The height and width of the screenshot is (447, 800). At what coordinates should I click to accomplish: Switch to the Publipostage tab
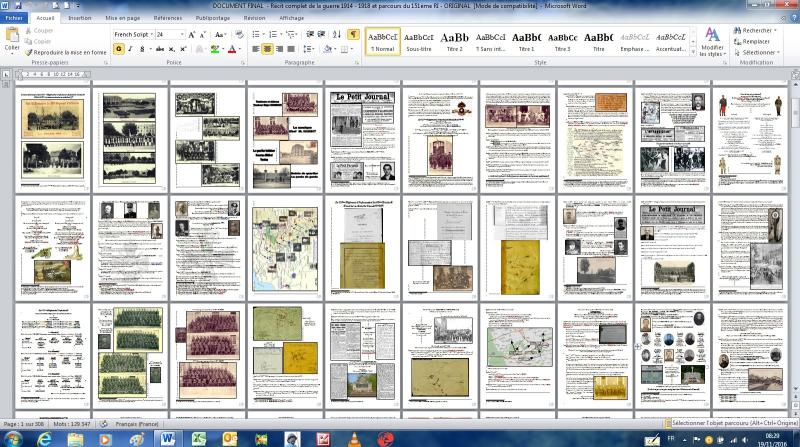(213, 18)
